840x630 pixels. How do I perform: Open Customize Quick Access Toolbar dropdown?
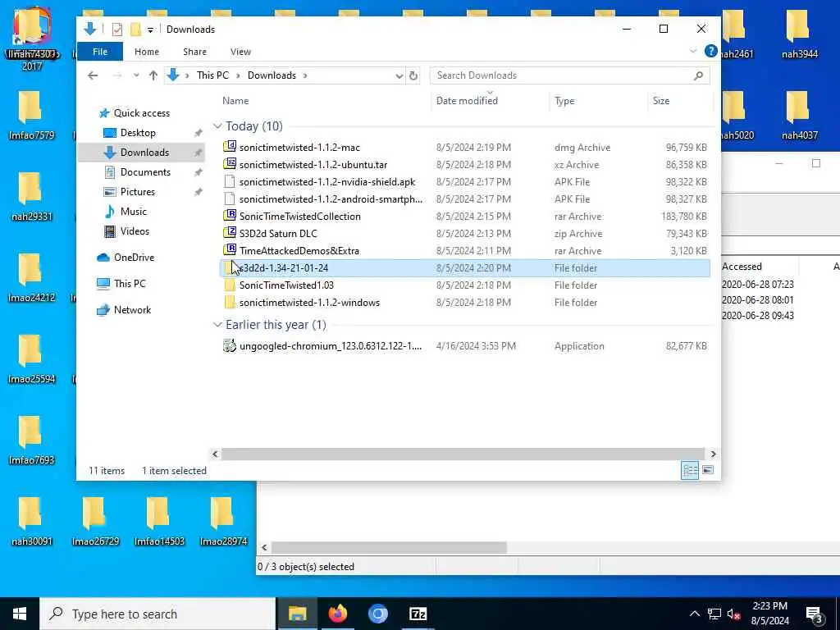(151, 30)
